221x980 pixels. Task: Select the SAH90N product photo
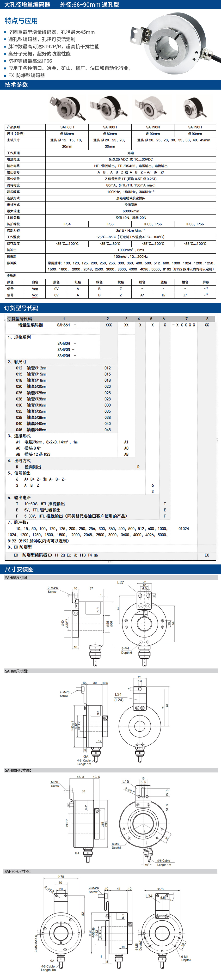(x=152, y=108)
